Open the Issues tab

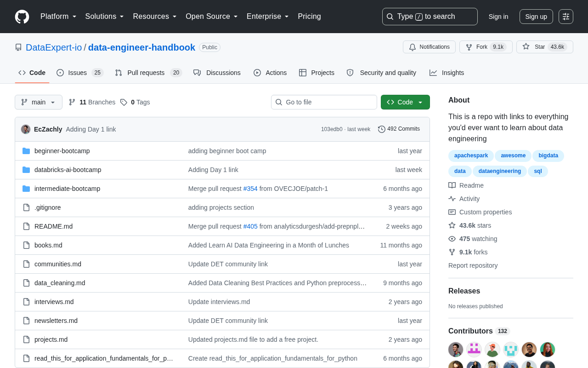click(80, 73)
